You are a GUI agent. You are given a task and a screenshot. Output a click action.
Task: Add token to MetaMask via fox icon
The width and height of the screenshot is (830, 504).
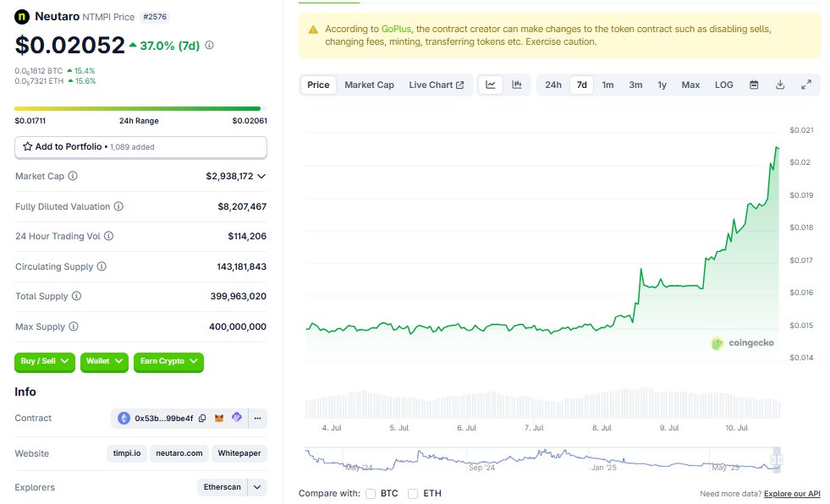click(219, 419)
